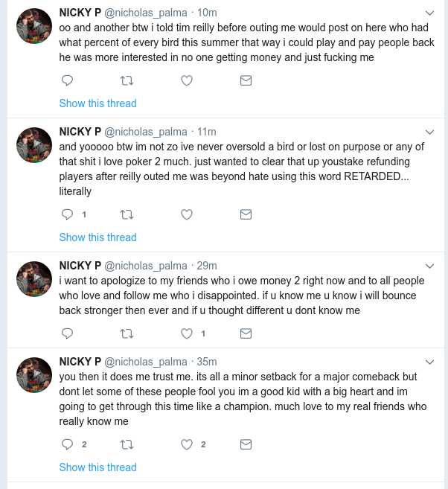Screen dimensions: 448x489
Task: Like the 29m tweet showing 1 like
Action: (187, 333)
